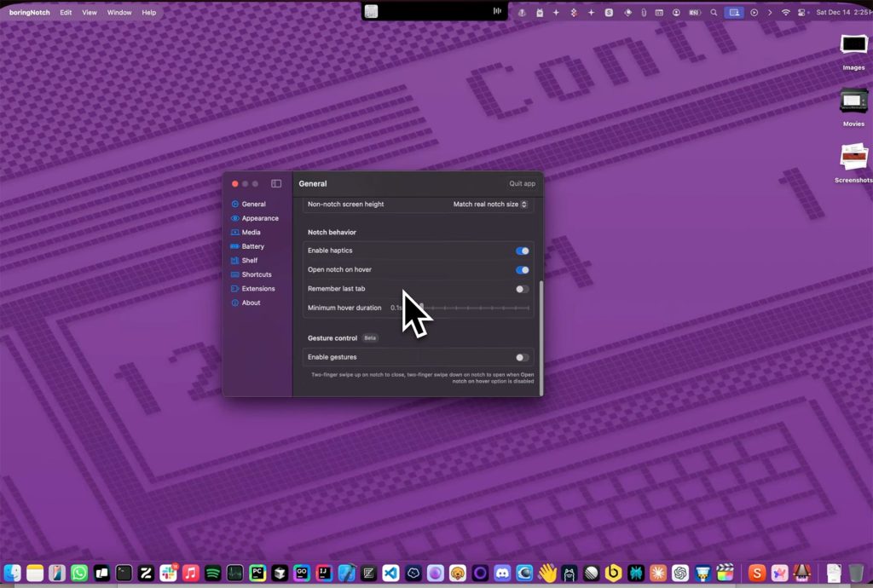Select the Media sidebar icon
This screenshot has height=588, width=873.
tap(249, 232)
